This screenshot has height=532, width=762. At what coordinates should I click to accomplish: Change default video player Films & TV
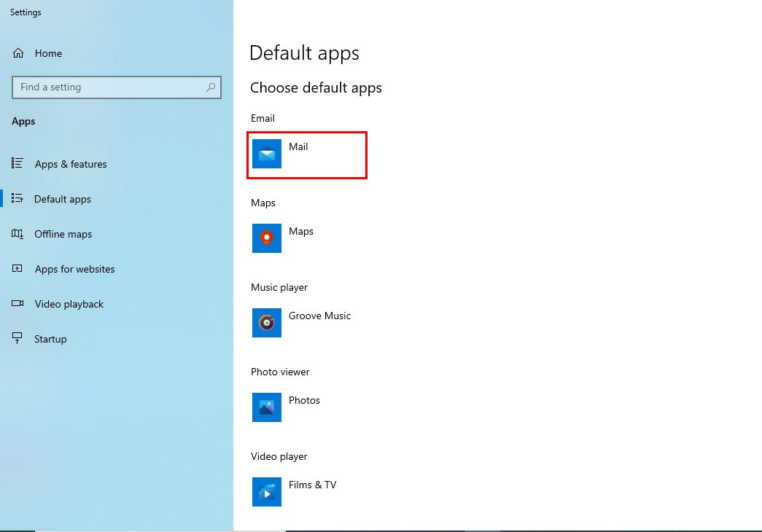point(307,492)
